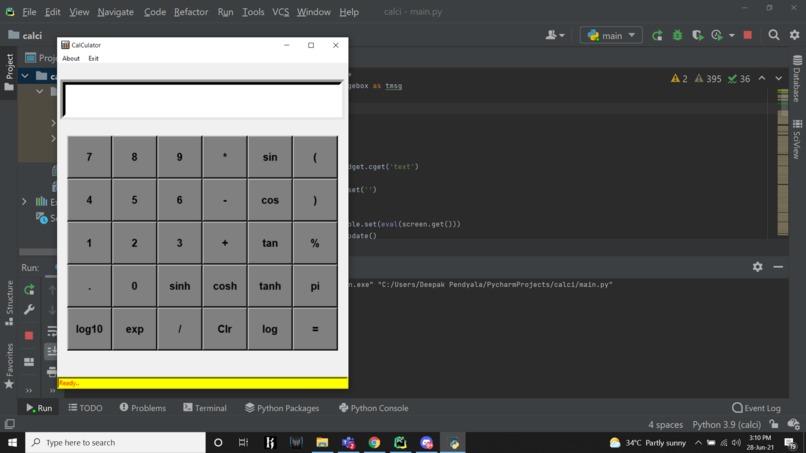This screenshot has height=453, width=806.
Task: Click the equals button on the calculator
Action: point(315,329)
